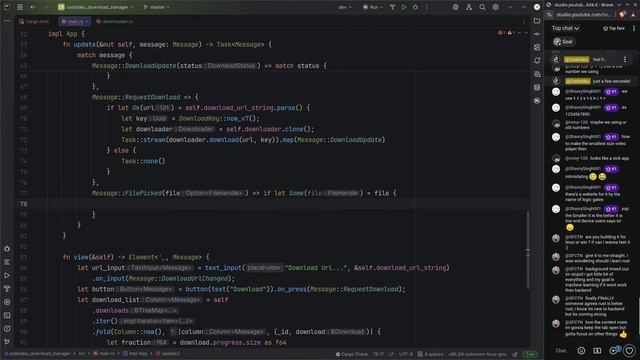Send a heart reaction in chat
The width and height of the screenshot is (640, 360).
tap(629, 350)
